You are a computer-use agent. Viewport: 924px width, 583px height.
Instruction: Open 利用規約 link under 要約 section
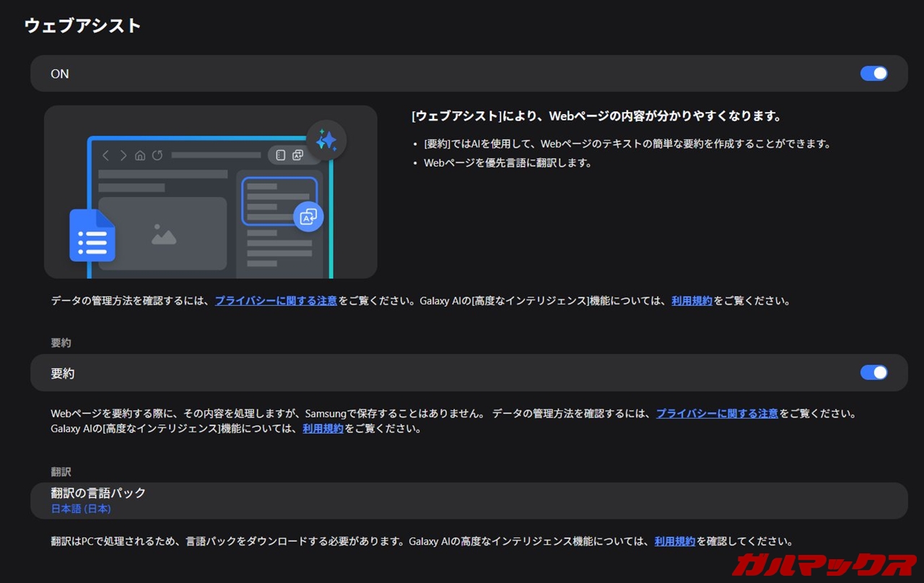(323, 429)
